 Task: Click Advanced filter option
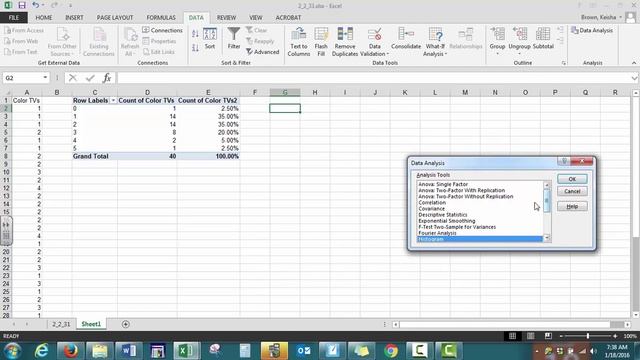[262, 52]
